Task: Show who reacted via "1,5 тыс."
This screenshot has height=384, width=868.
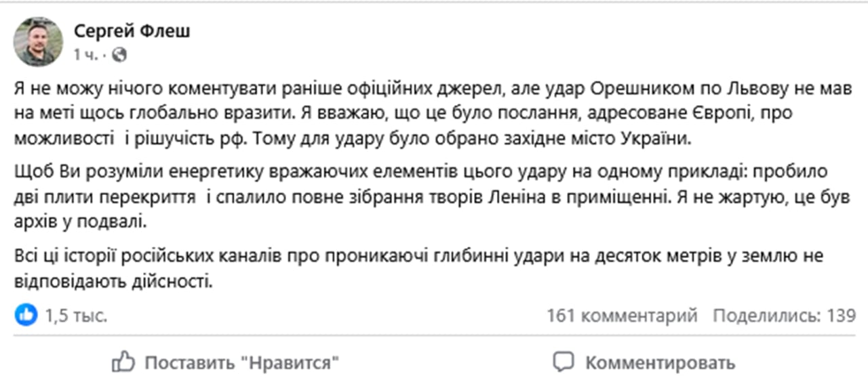Action: 76,316
